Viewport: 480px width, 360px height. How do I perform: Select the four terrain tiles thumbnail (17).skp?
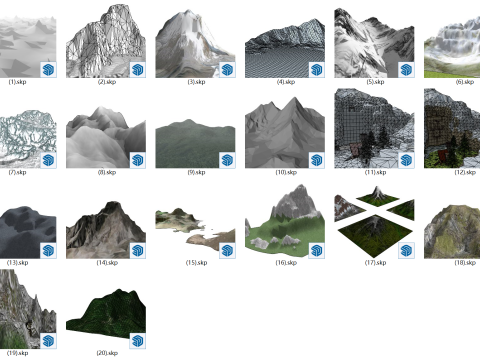374,222
